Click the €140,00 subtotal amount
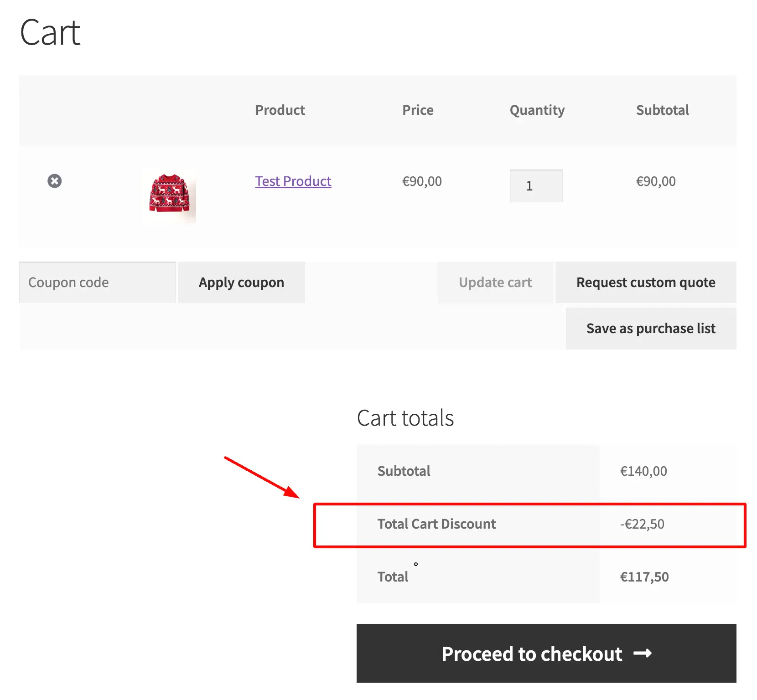 tap(643, 471)
